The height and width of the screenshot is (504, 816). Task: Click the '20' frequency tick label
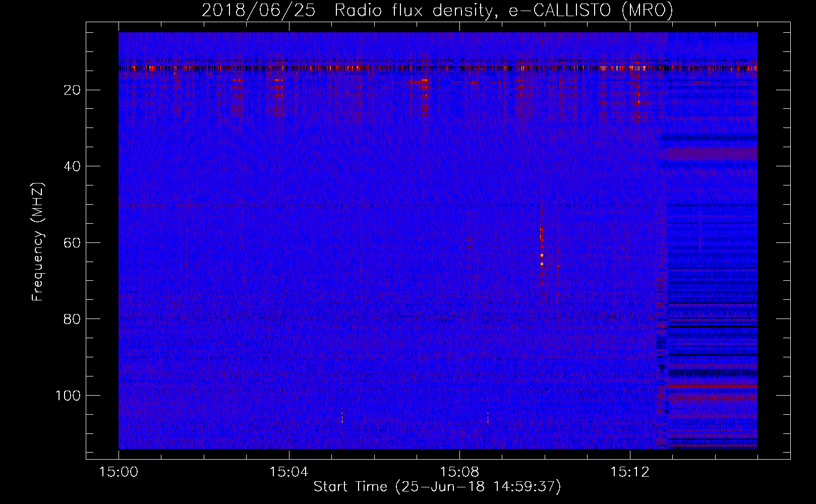click(x=73, y=90)
